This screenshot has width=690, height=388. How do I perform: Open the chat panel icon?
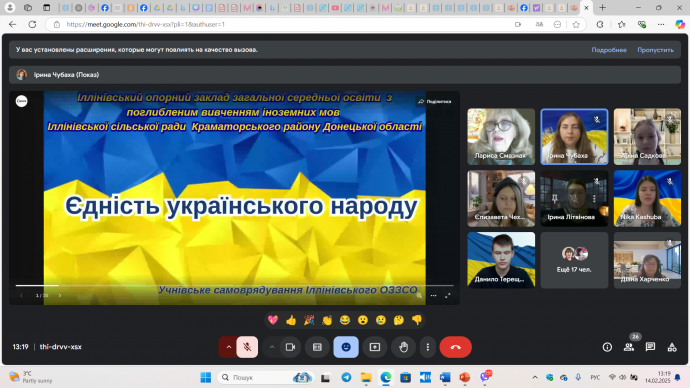point(650,347)
